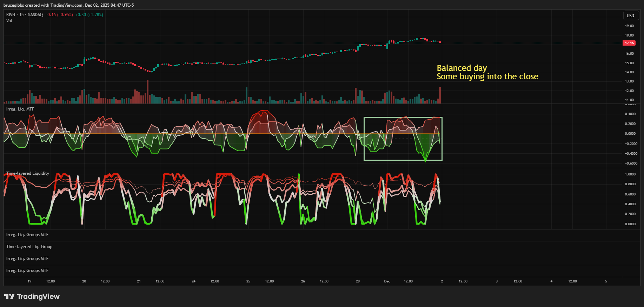644x307 pixels.
Task: Click the 'Dec' date on time axis
Action: (387, 281)
